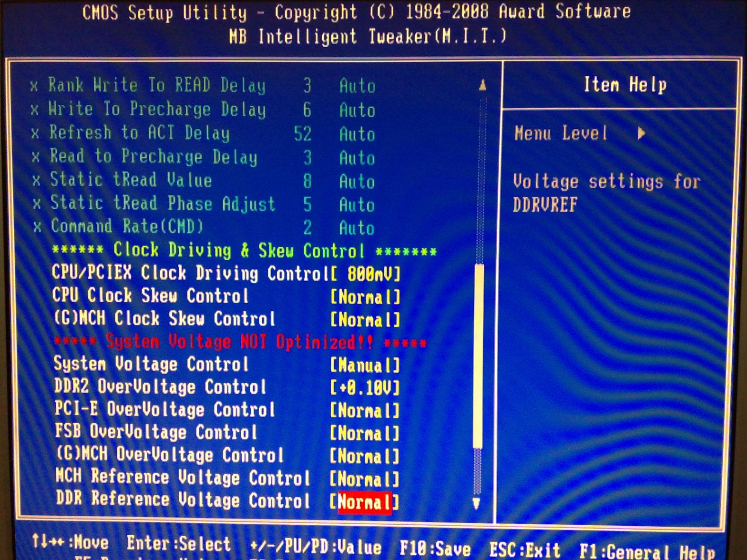
Task: Click the Static tRead Phase Adjust label
Action: coord(163,204)
